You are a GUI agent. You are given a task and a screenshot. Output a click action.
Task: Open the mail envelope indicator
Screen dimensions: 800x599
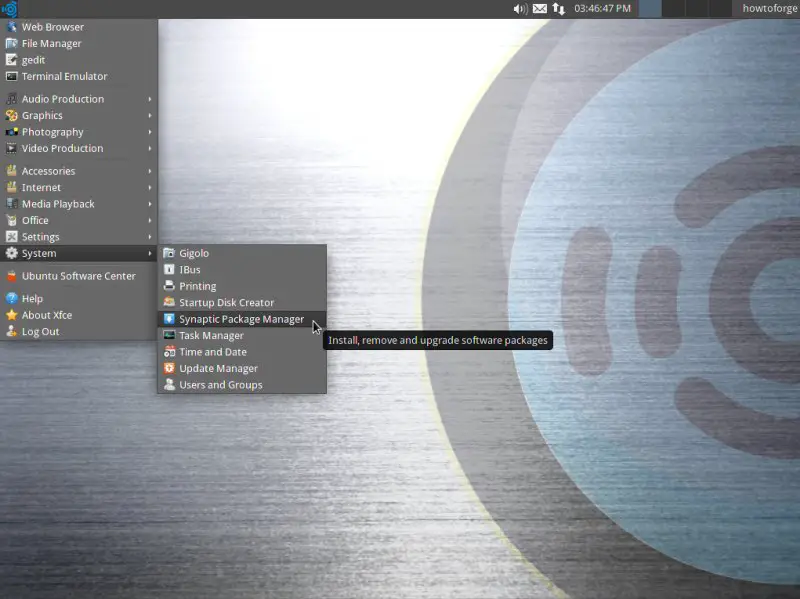tap(540, 9)
